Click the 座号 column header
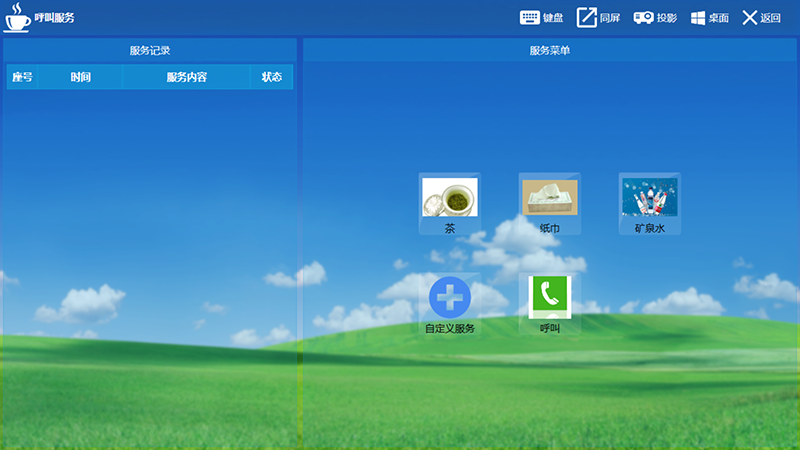The height and width of the screenshot is (450, 800). click(x=22, y=77)
